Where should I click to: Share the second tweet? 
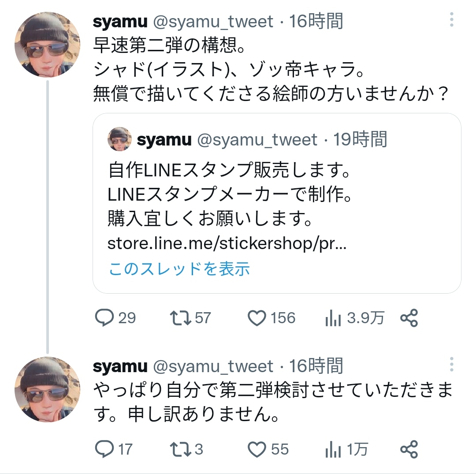tap(409, 449)
